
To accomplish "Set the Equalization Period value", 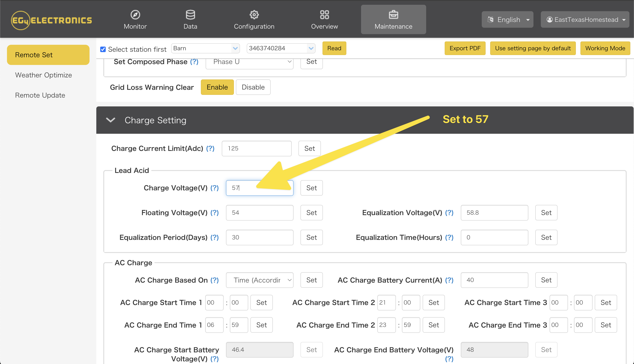I will point(311,237).
